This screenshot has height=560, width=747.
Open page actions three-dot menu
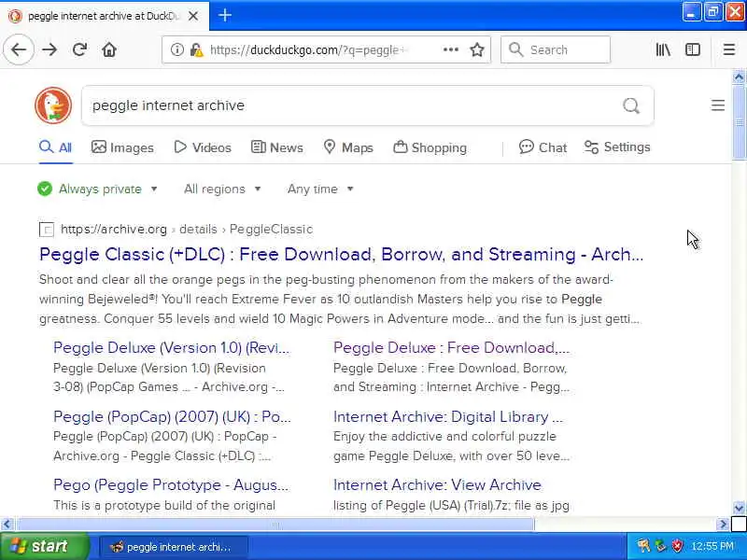click(451, 49)
